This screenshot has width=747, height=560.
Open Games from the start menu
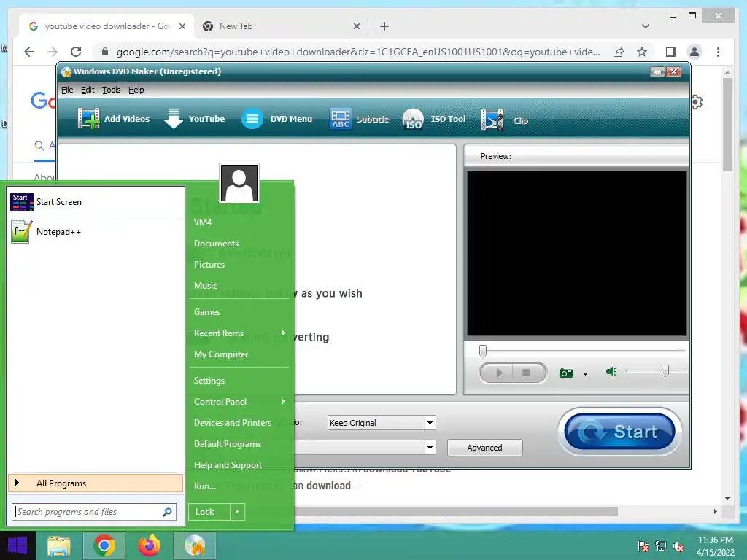[206, 312]
